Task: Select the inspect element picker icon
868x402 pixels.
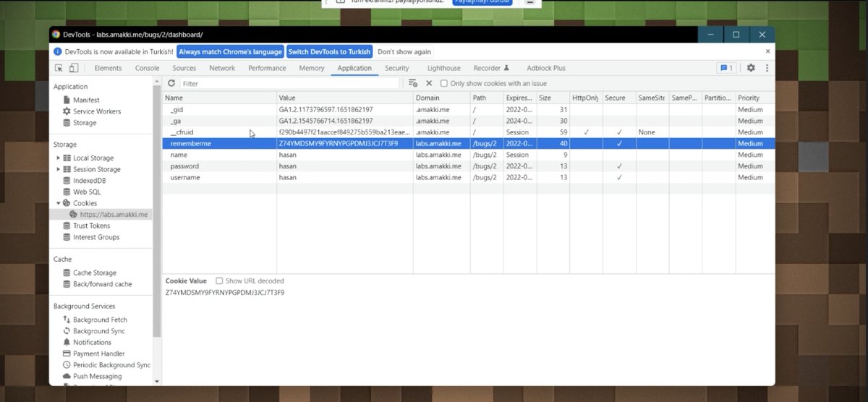Action: click(x=59, y=68)
